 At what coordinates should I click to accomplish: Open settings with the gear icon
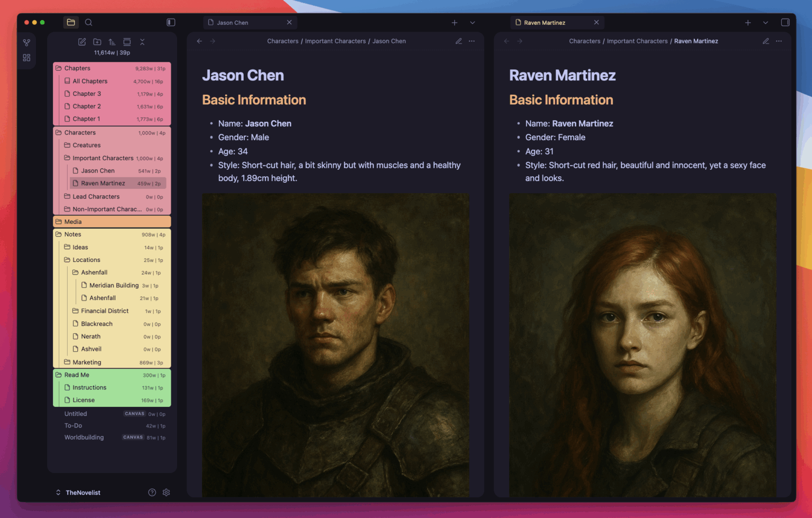click(167, 493)
